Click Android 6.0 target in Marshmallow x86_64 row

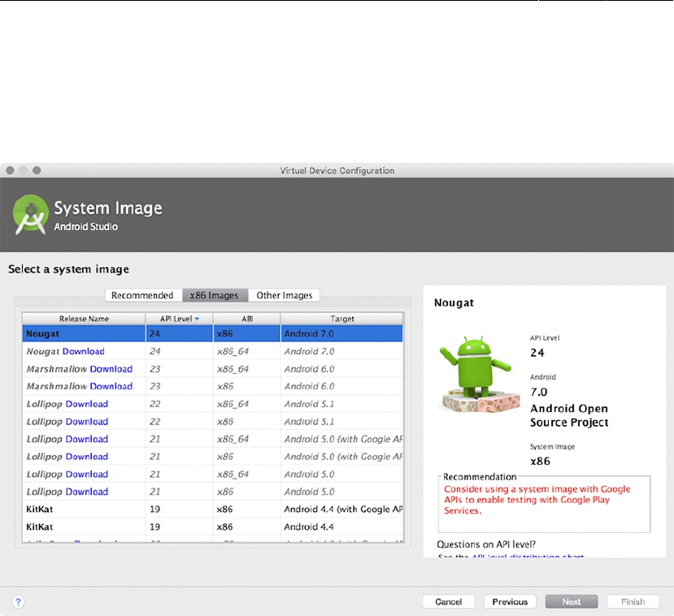[x=309, y=369]
